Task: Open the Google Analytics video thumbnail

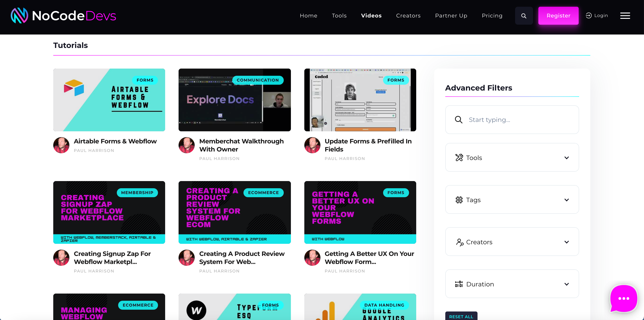Action: [360, 307]
